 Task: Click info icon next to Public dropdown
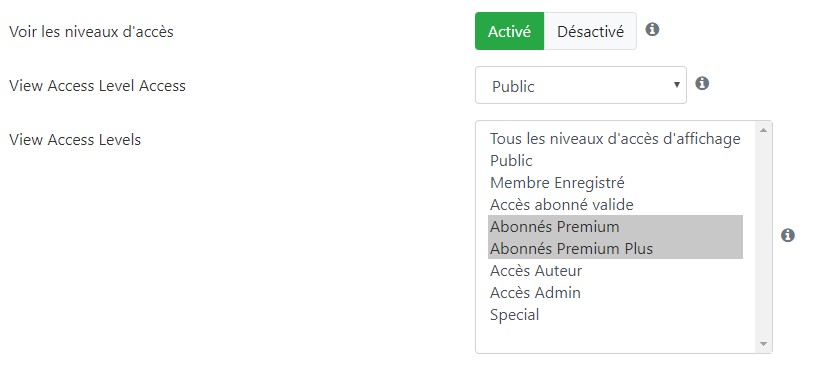coord(702,83)
